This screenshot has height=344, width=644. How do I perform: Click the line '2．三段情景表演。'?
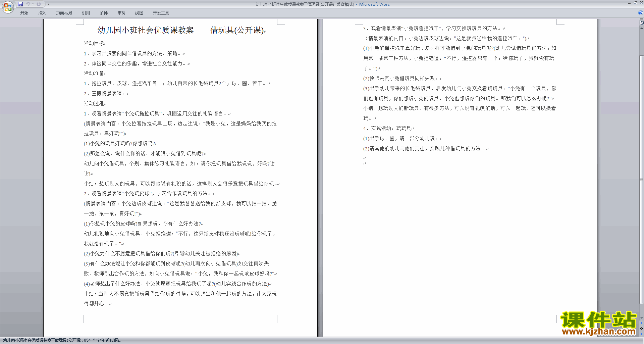[x=105, y=93]
